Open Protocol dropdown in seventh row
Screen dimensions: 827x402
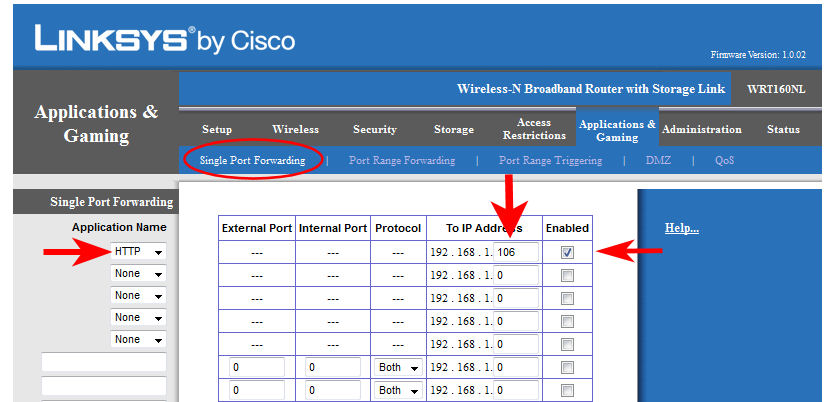398,390
